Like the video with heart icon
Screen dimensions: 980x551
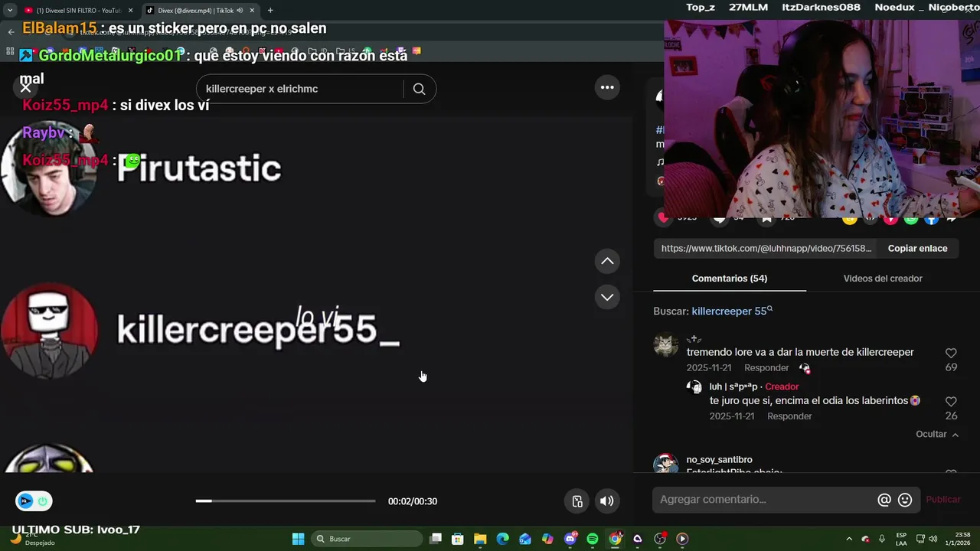[x=663, y=218]
